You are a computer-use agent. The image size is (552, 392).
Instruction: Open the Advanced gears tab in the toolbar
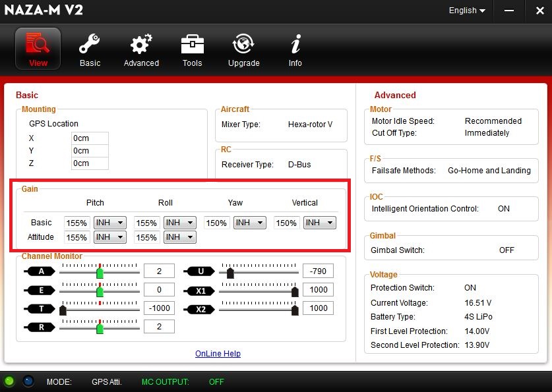141,49
